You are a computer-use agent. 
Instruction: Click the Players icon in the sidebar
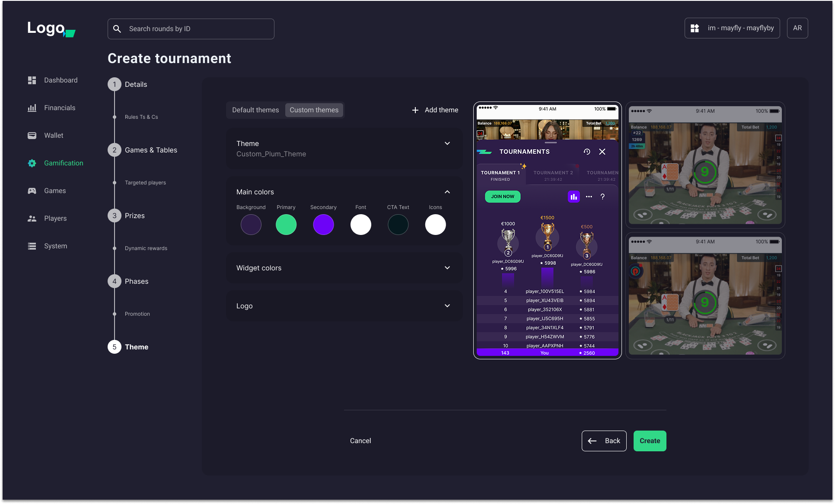pos(32,218)
